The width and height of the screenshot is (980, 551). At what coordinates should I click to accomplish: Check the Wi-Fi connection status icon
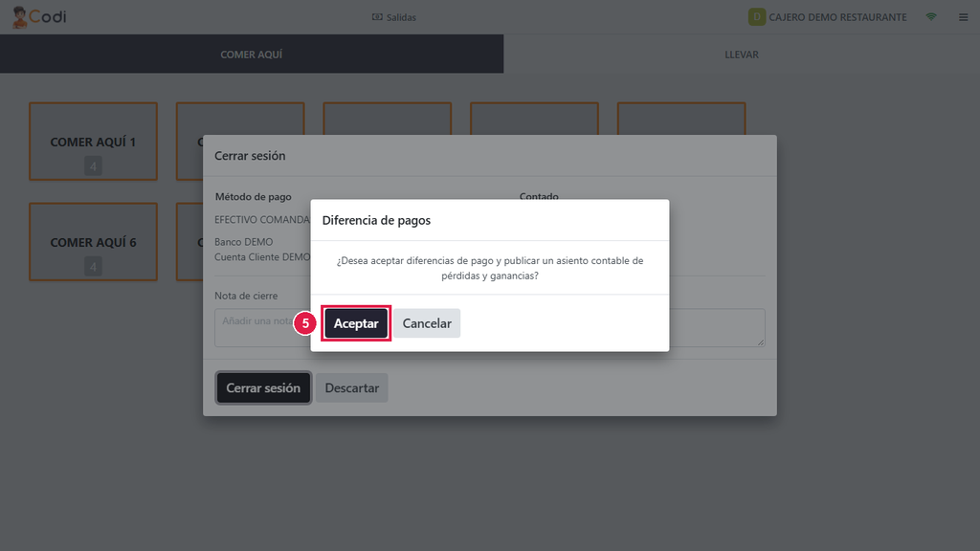click(931, 17)
